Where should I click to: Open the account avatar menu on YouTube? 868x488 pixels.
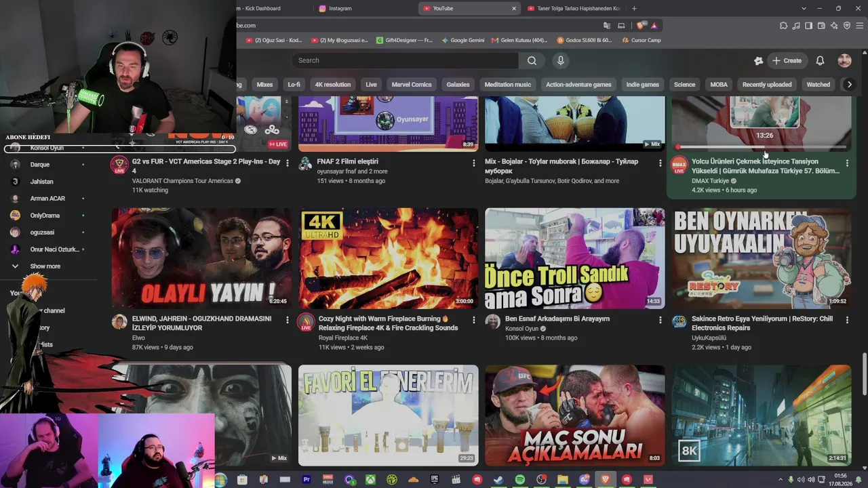(844, 60)
